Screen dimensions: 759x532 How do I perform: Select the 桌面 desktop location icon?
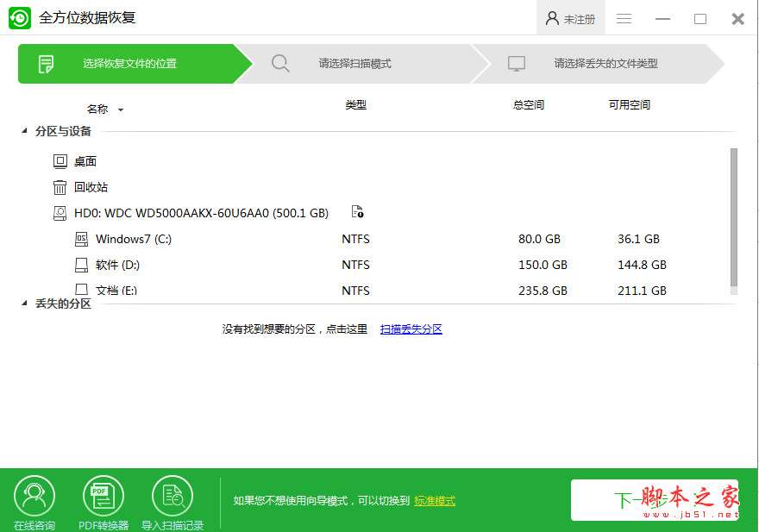[59, 161]
